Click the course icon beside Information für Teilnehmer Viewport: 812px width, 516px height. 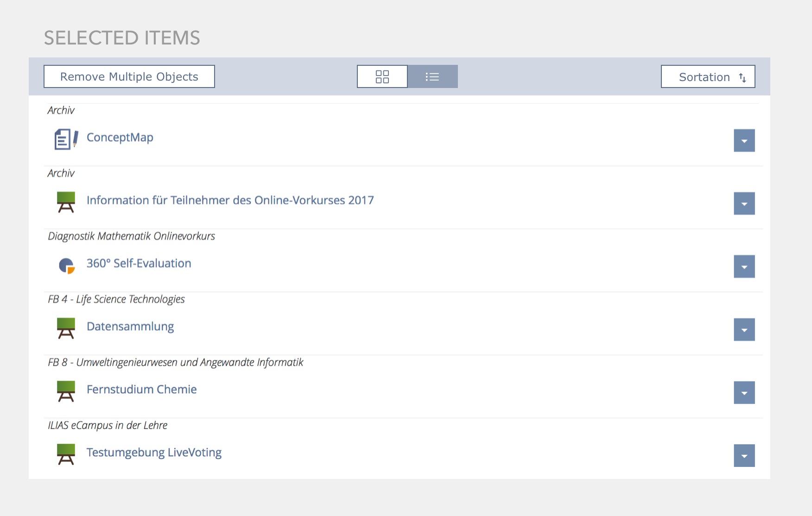coord(66,202)
